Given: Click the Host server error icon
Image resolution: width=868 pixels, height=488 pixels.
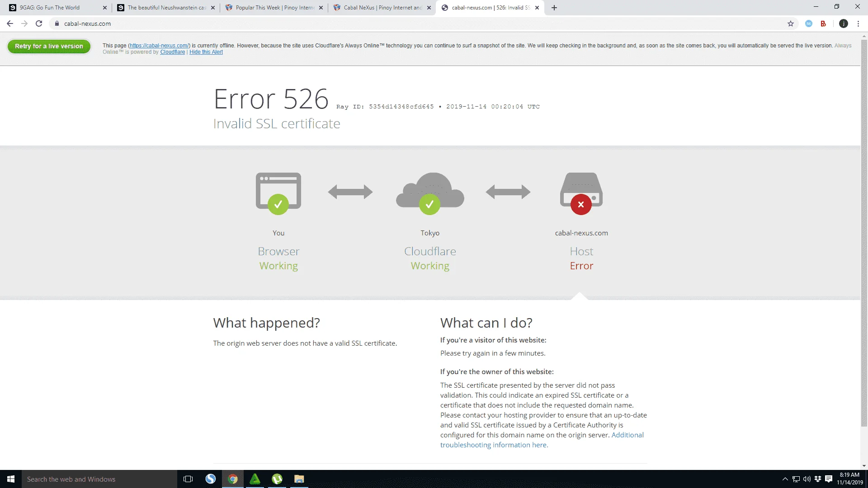Looking at the screenshot, I should (x=581, y=193).
